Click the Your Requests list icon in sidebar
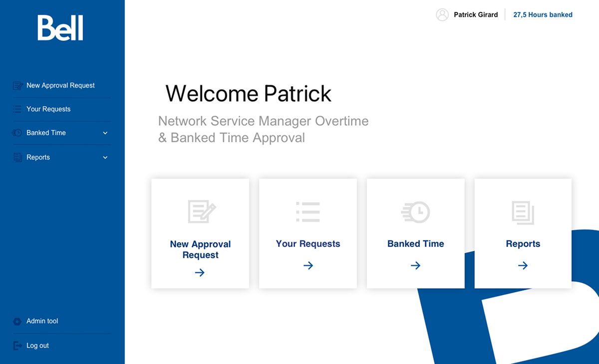This screenshot has height=364, width=599. 17,109
